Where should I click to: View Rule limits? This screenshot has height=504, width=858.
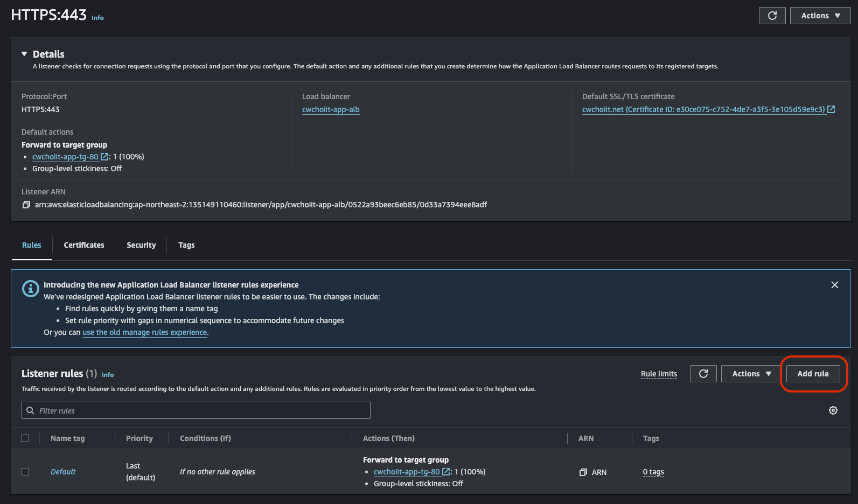tap(659, 374)
